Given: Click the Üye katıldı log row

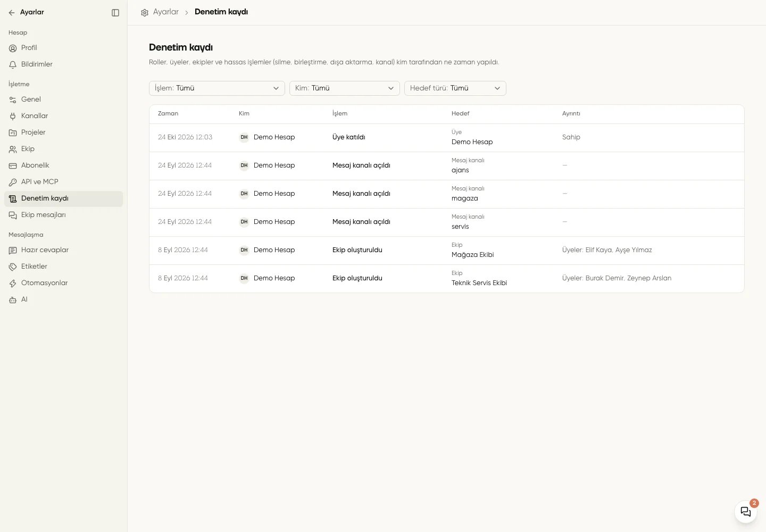Looking at the screenshot, I should coord(447,137).
